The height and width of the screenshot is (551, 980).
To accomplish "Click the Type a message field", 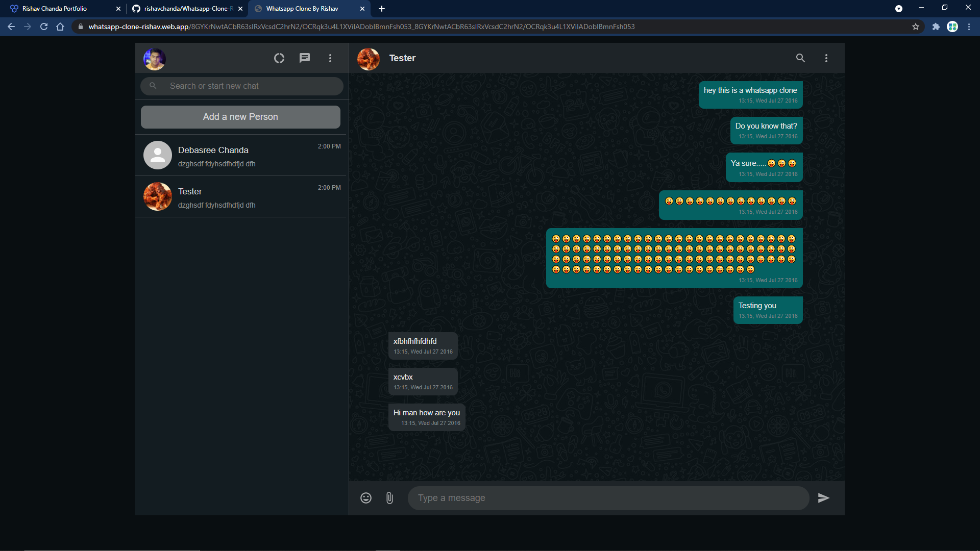I will (x=607, y=498).
